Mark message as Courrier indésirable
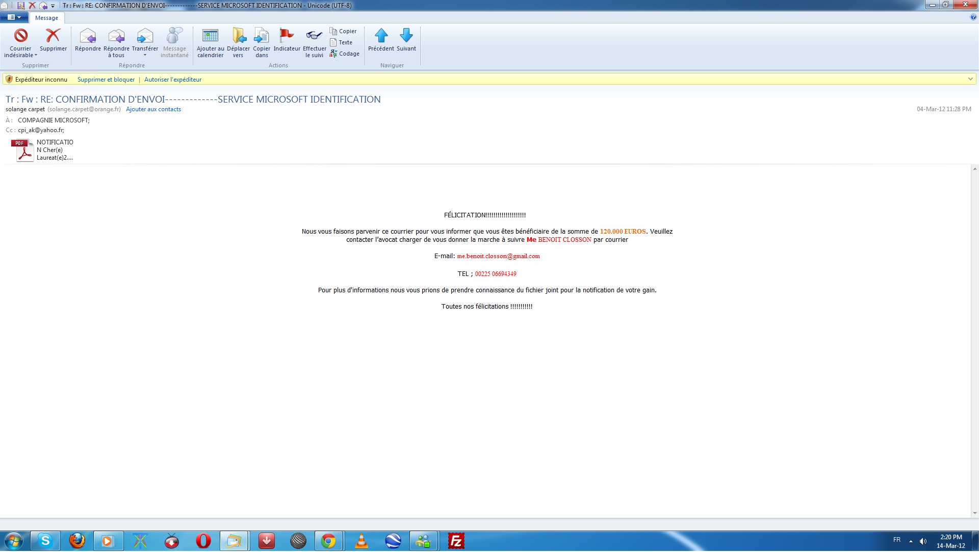Screen dimensions: 980x552 point(20,36)
